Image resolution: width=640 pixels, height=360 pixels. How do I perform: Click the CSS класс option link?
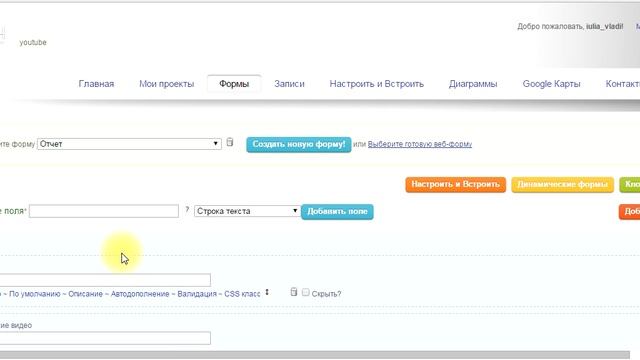[242, 294]
